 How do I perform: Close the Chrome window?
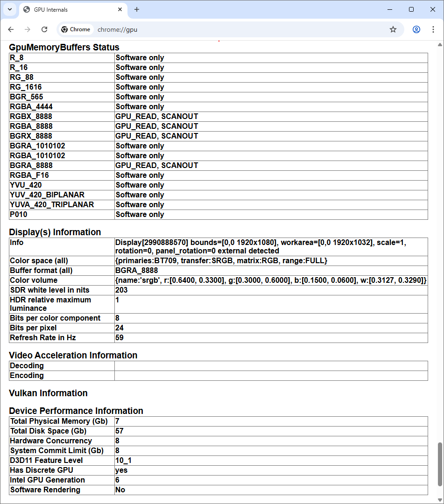pyautogui.click(x=433, y=10)
